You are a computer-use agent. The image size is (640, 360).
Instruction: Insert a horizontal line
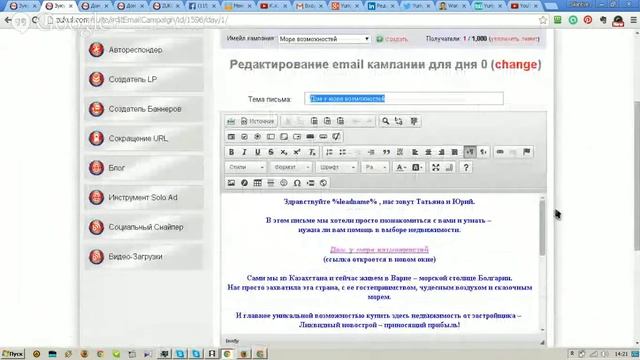(270, 183)
